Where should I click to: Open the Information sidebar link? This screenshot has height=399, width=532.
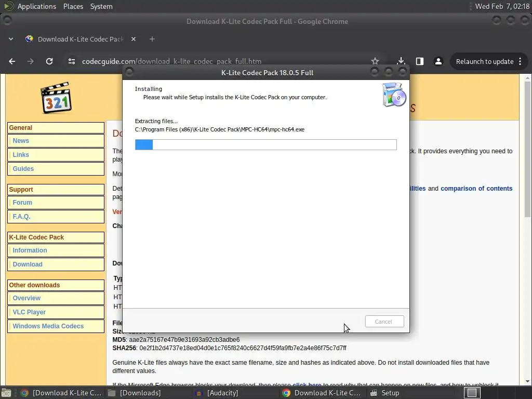pos(30,250)
